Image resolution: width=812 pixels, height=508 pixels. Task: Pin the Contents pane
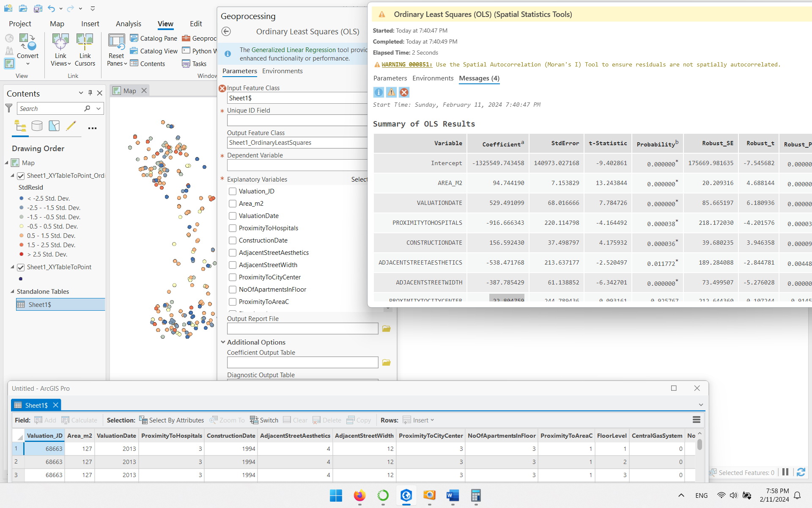[90, 93]
